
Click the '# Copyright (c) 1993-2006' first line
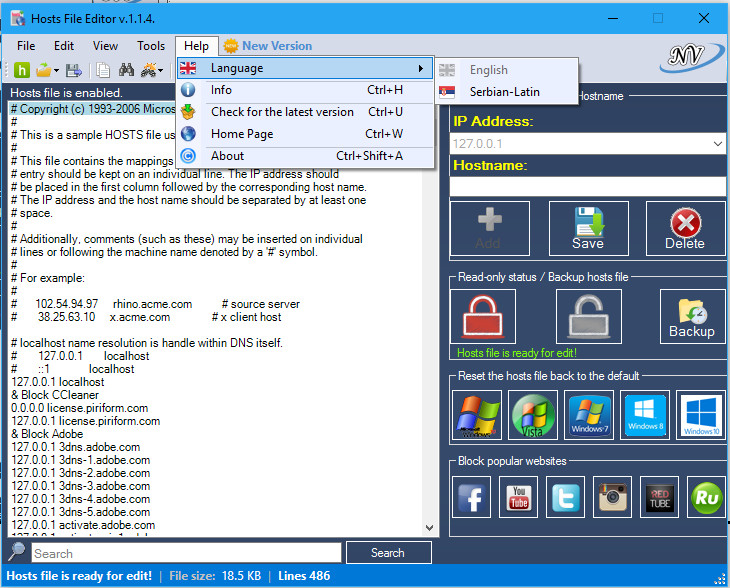click(93, 109)
